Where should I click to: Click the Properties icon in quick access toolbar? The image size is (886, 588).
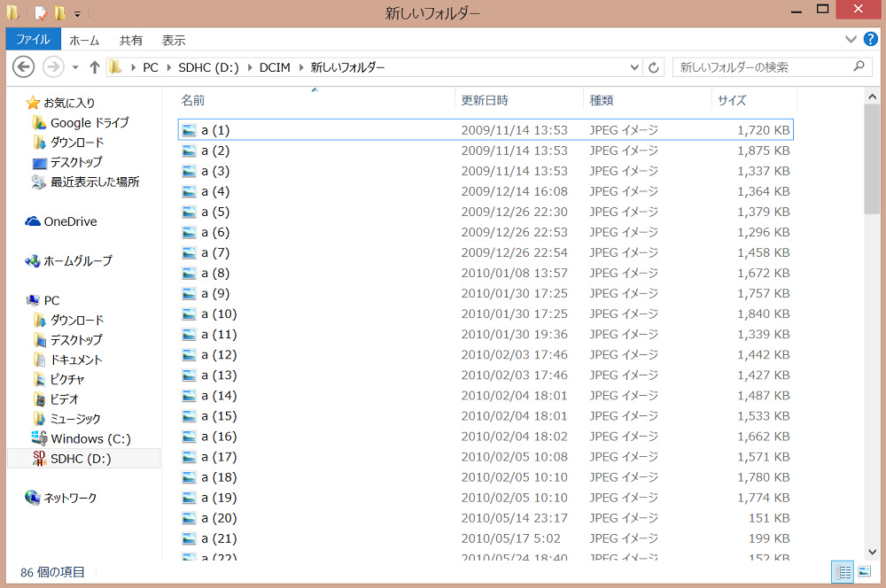pos(41,13)
